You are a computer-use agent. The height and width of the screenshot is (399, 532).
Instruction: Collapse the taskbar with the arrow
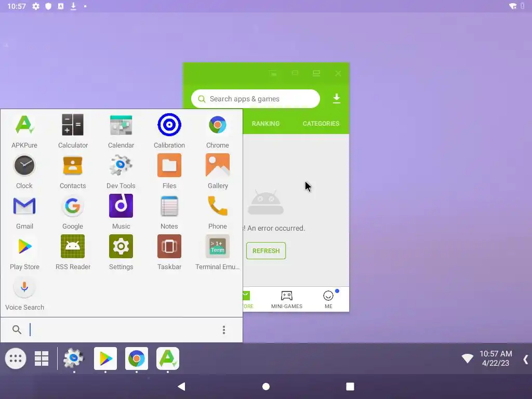pyautogui.click(x=526, y=360)
